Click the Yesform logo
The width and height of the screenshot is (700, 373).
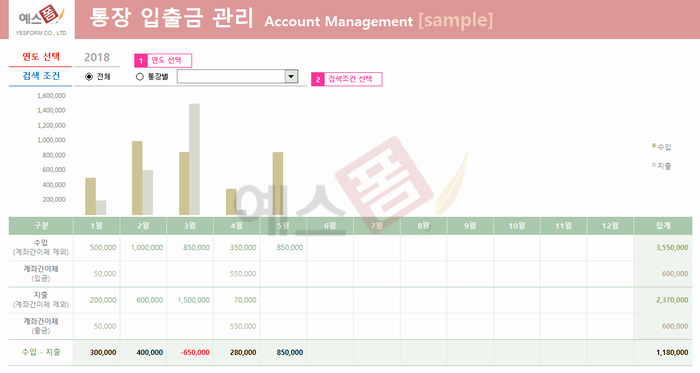coord(42,19)
